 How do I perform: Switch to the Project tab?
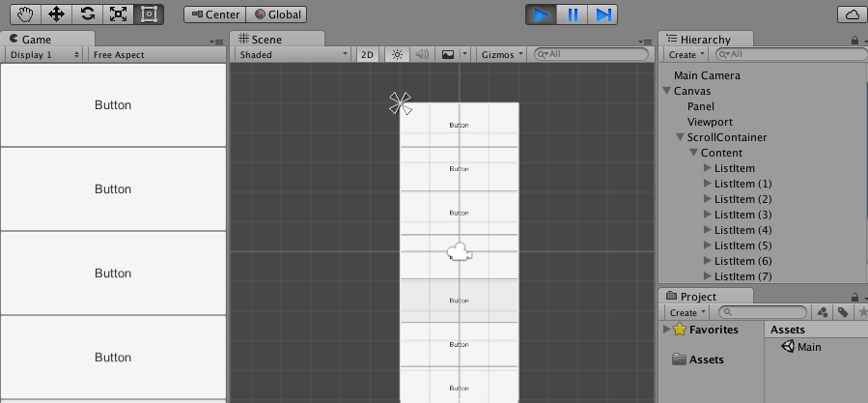tap(706, 296)
